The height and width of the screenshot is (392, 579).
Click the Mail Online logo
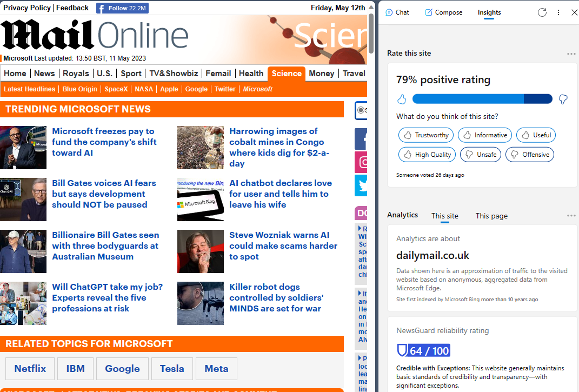95,35
